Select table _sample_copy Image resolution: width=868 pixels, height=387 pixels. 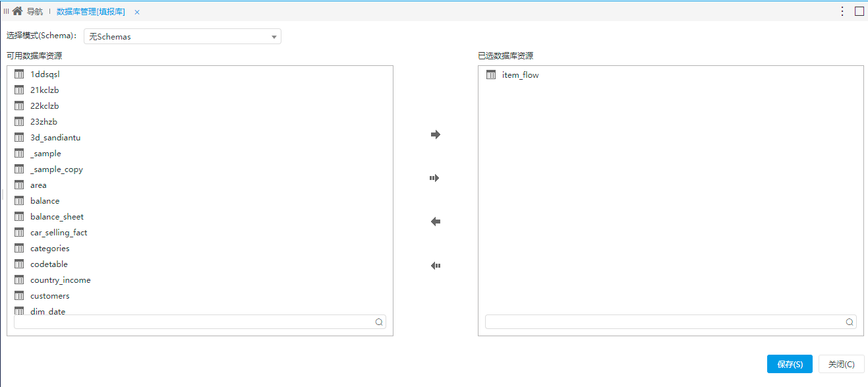57,169
